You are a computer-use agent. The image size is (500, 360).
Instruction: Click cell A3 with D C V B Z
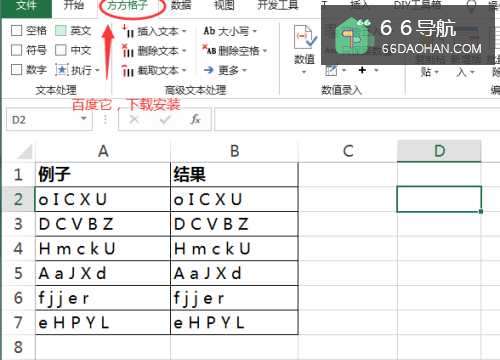(103, 224)
